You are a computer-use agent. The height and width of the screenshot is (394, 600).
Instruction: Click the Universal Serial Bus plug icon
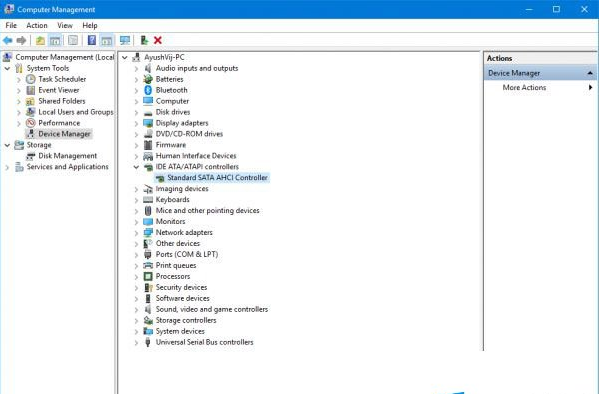click(x=148, y=342)
